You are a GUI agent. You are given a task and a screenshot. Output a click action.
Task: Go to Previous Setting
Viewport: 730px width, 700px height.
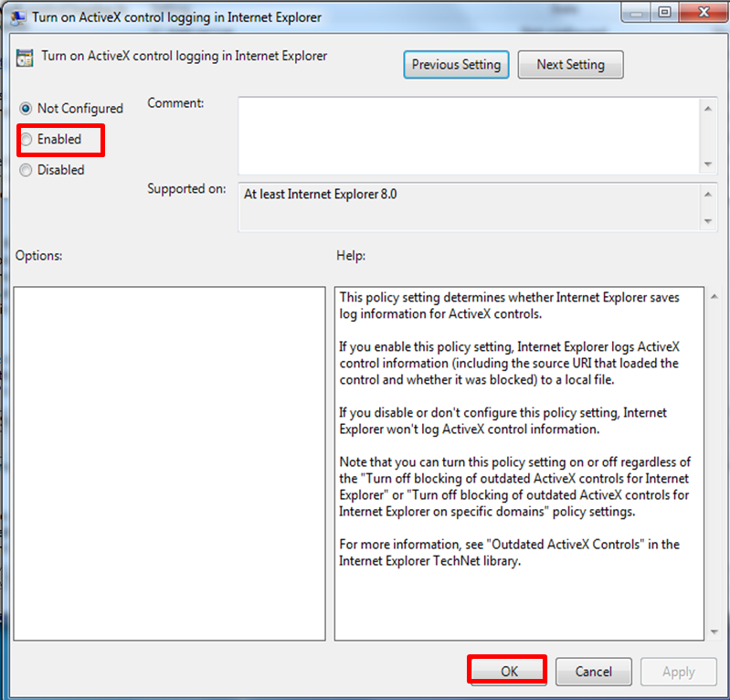click(x=456, y=64)
